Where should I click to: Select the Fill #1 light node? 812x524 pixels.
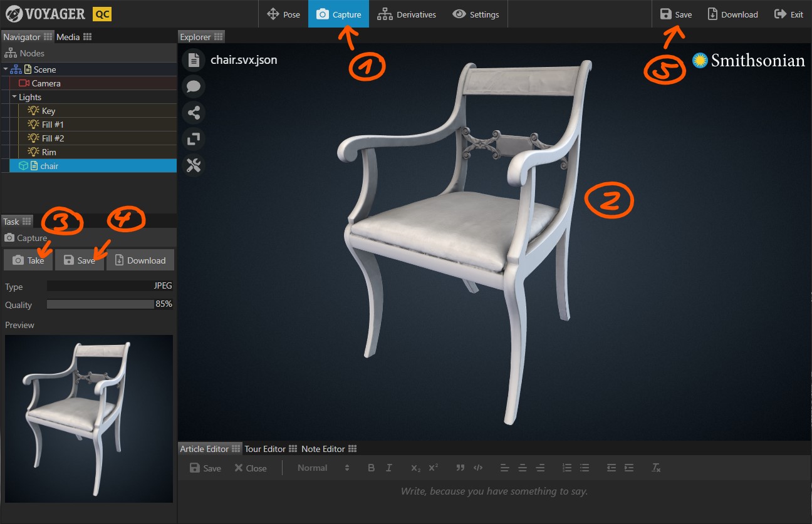53,125
